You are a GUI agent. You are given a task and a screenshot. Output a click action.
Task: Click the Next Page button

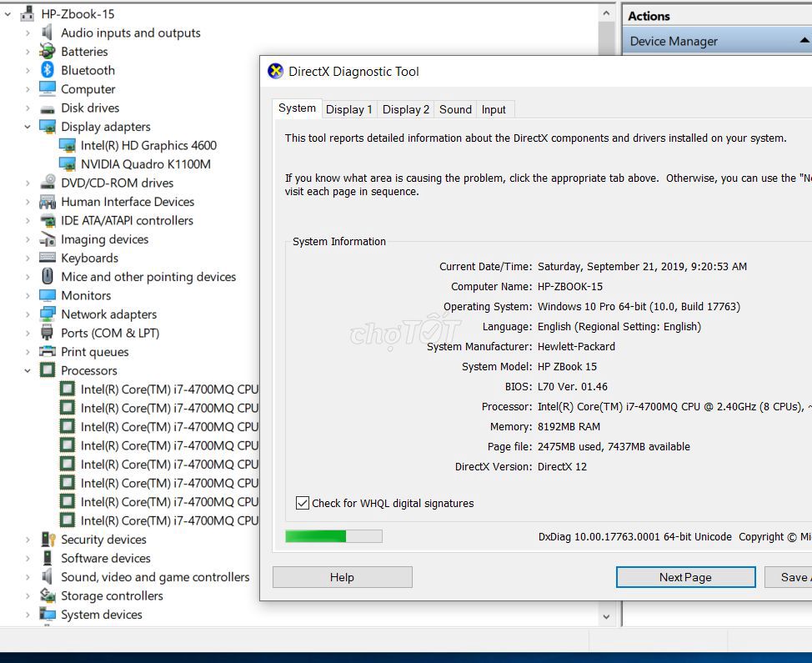[x=685, y=577]
